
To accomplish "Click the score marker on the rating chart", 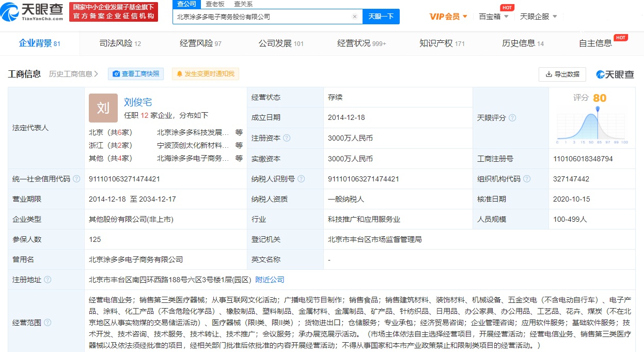I will pyautogui.click(x=598, y=110).
